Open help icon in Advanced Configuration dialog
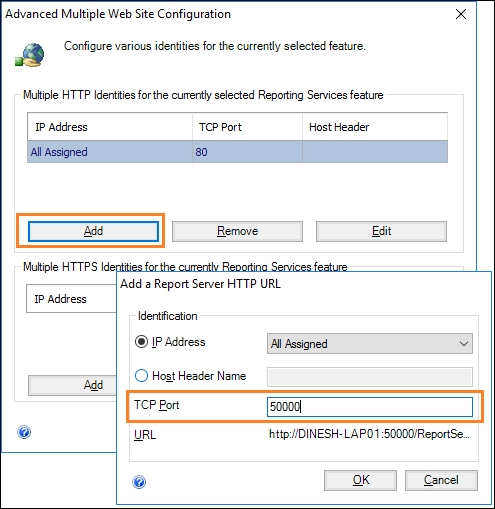495x509 pixels. tap(24, 432)
